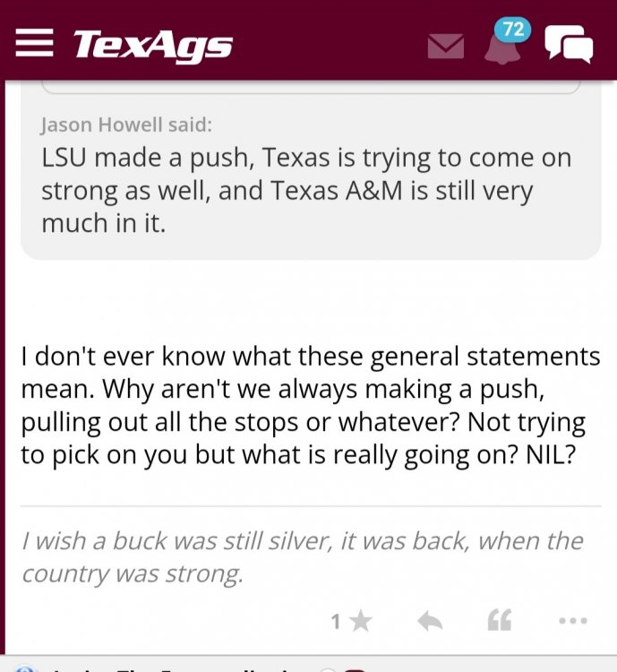Click the star count number 1
Screen dimensions: 617x672
click(x=336, y=621)
